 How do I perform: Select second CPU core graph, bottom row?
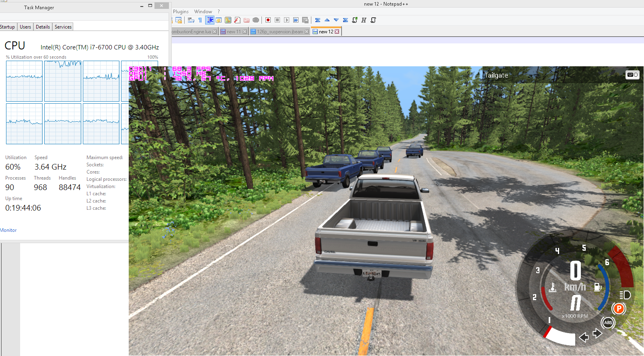(63, 124)
